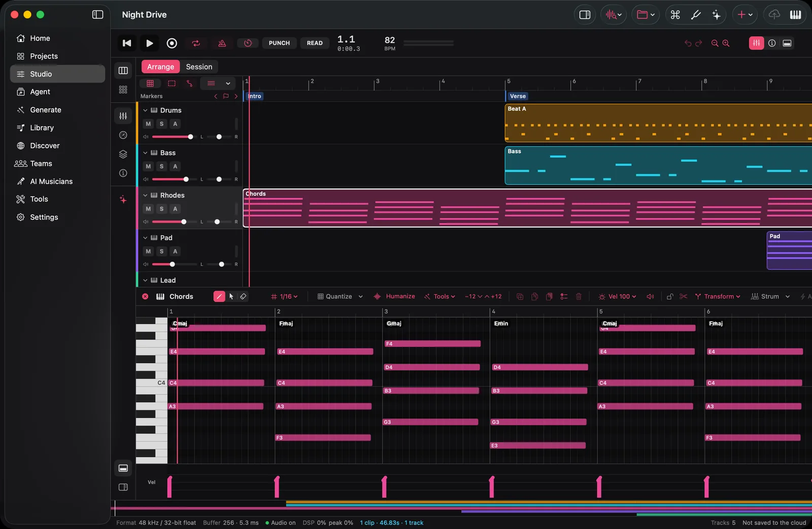Select the pointer tool in piano roll
This screenshot has height=529, width=812.
coord(231,297)
